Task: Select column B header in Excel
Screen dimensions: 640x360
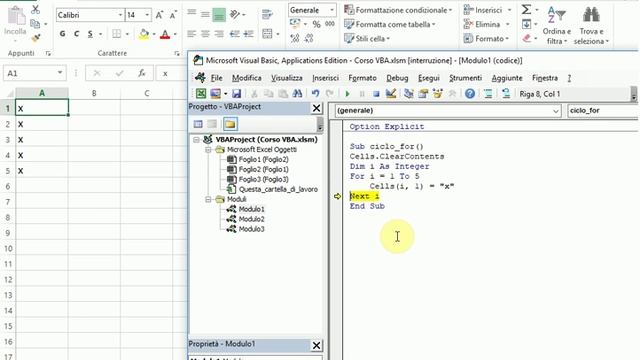Action: click(x=94, y=93)
